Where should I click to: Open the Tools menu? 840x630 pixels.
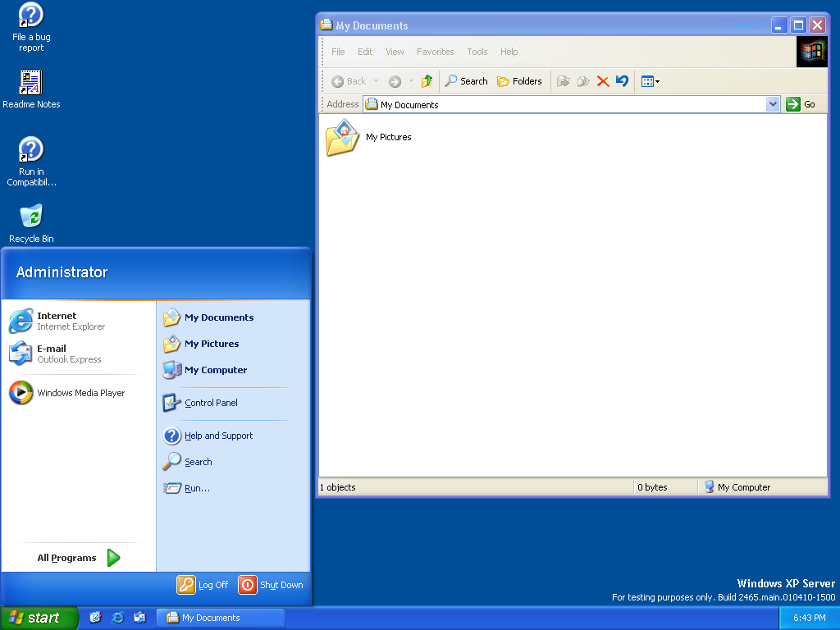477,52
